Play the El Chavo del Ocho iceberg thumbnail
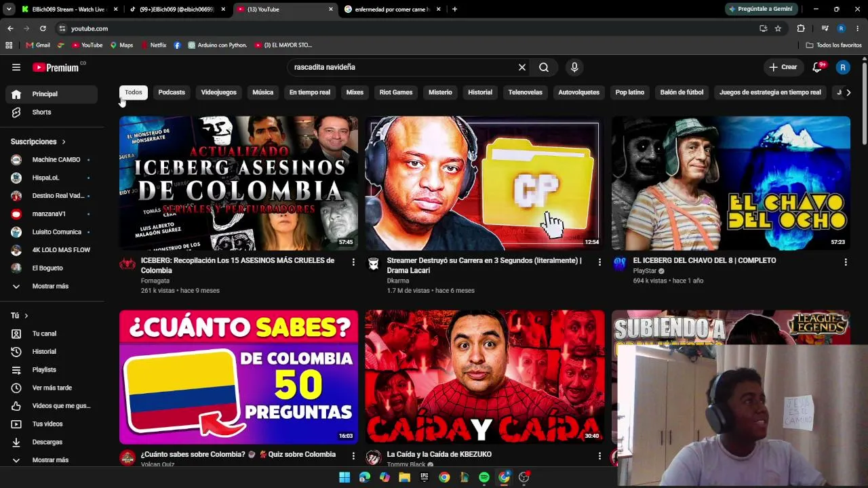The width and height of the screenshot is (868, 488). [x=731, y=183]
